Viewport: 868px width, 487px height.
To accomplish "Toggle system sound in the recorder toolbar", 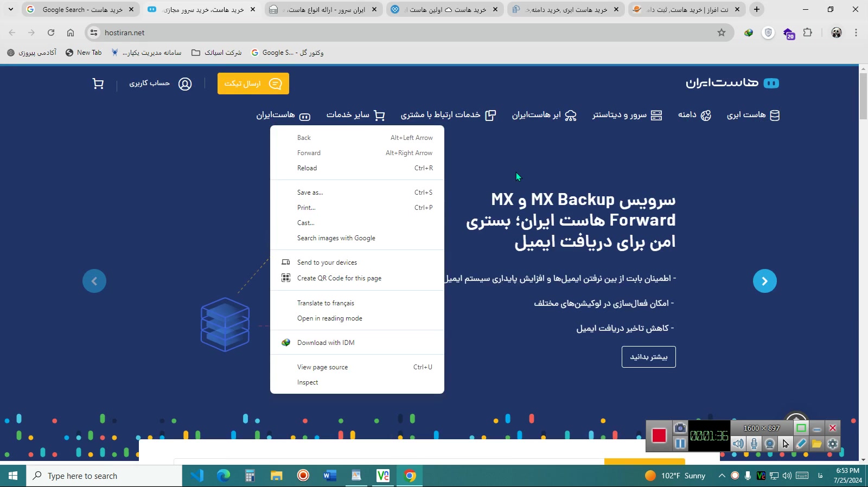I will [738, 444].
